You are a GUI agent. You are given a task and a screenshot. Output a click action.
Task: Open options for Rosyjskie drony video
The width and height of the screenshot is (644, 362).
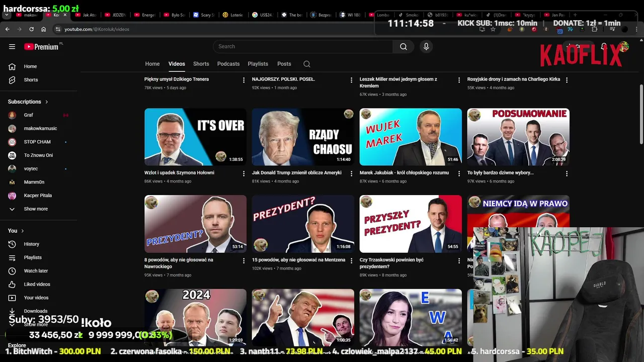[567, 80]
